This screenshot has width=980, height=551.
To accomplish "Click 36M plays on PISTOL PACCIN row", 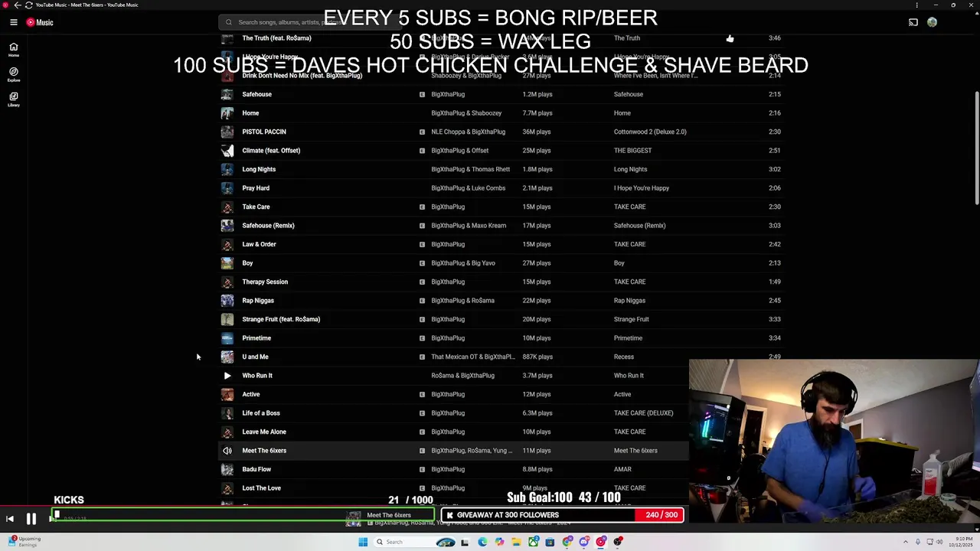I will [537, 132].
